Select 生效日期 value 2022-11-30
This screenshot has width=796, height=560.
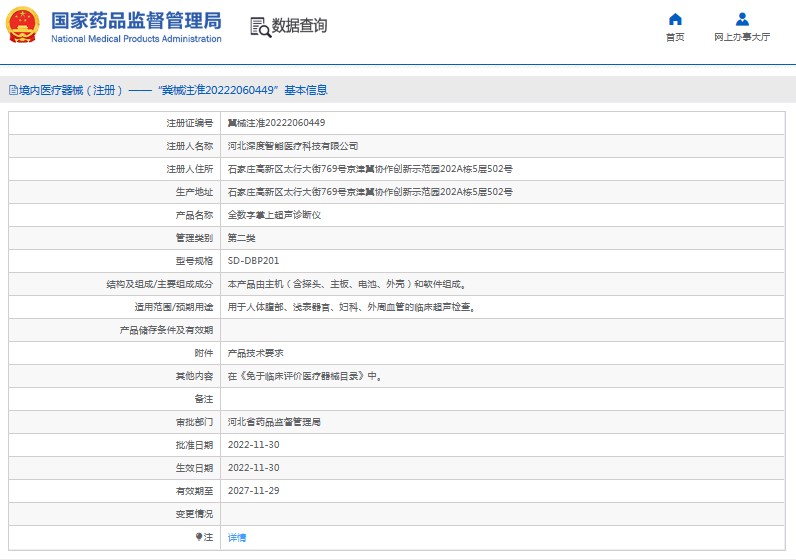coord(253,468)
